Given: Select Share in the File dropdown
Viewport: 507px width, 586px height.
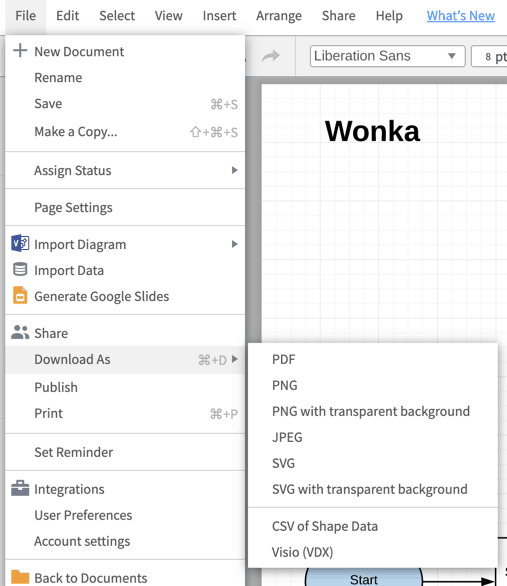Looking at the screenshot, I should tap(125, 333).
